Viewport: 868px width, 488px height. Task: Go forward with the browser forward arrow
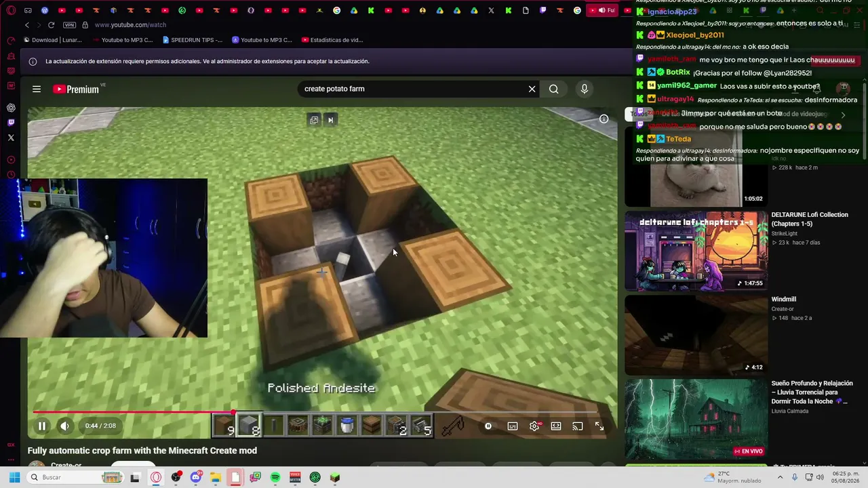point(39,25)
